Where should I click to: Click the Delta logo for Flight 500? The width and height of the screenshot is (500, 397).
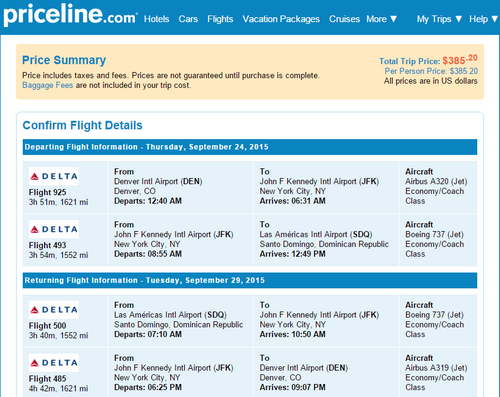pos(54,310)
